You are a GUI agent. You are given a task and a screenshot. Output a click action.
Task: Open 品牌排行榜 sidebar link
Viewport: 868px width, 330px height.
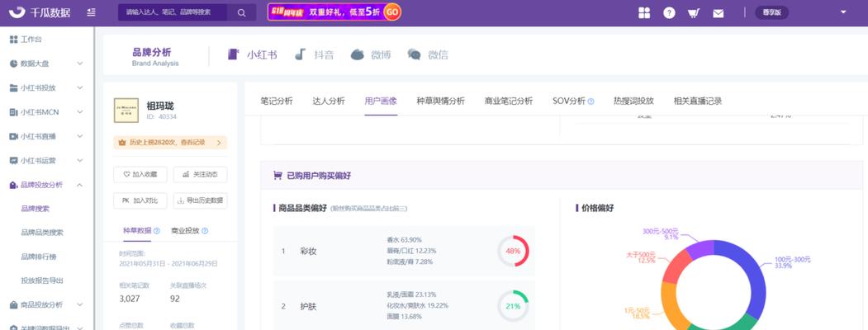pos(39,257)
